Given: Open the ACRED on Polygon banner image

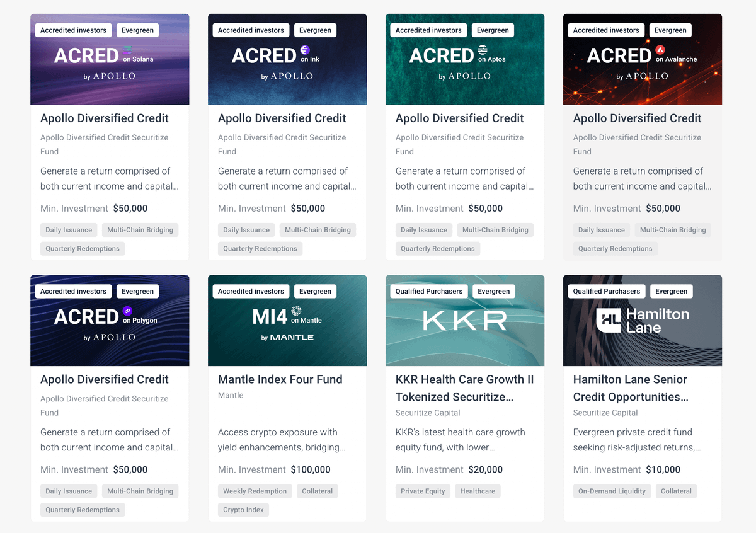Looking at the screenshot, I should pyautogui.click(x=110, y=320).
